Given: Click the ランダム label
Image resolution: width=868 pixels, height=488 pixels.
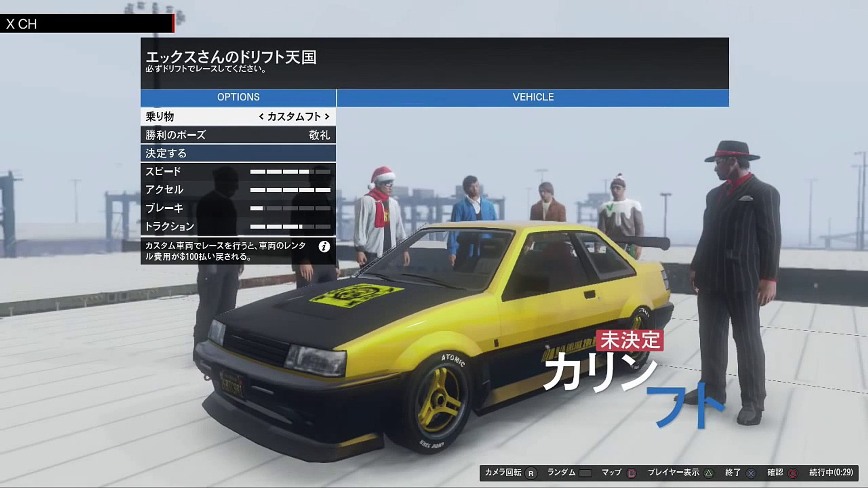Looking at the screenshot, I should point(561,473).
